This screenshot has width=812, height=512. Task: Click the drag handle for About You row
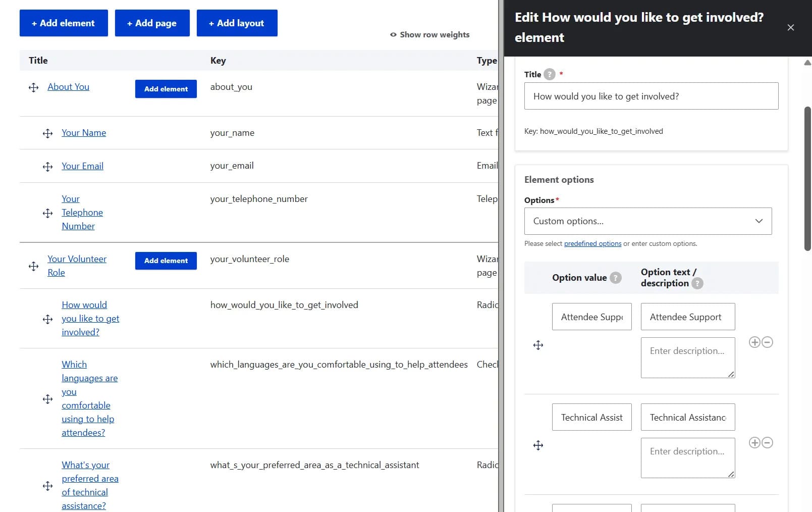(x=34, y=88)
